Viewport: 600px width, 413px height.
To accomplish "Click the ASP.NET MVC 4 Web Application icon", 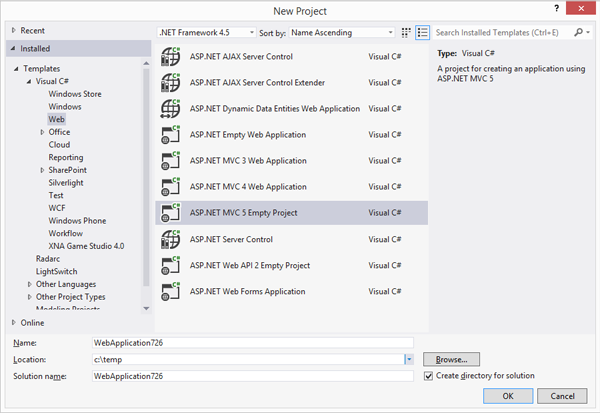I will [x=170, y=187].
